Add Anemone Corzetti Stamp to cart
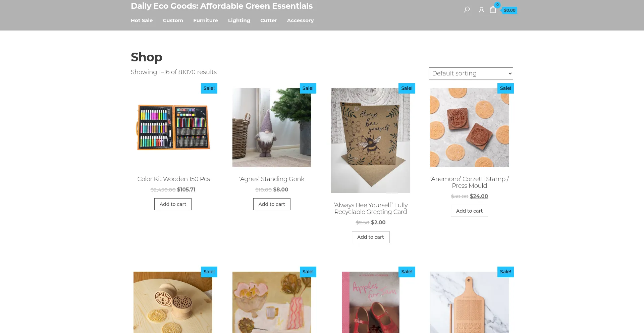This screenshot has width=644, height=333. [x=469, y=211]
